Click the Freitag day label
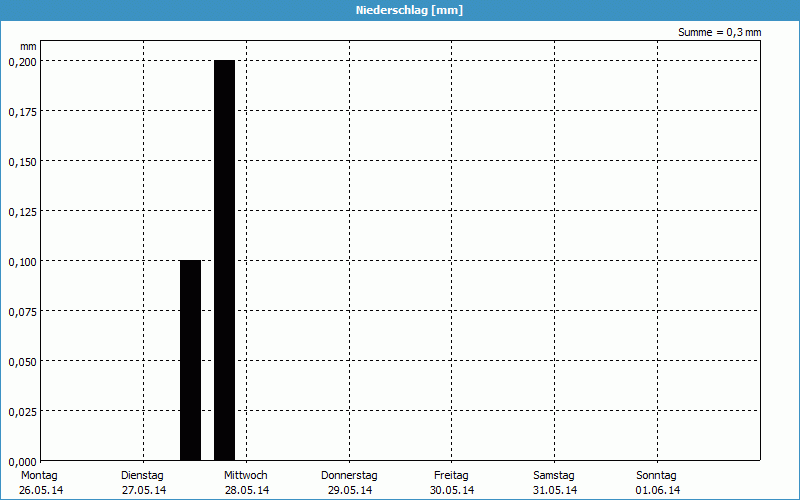The width and height of the screenshot is (800, 500). click(x=451, y=476)
